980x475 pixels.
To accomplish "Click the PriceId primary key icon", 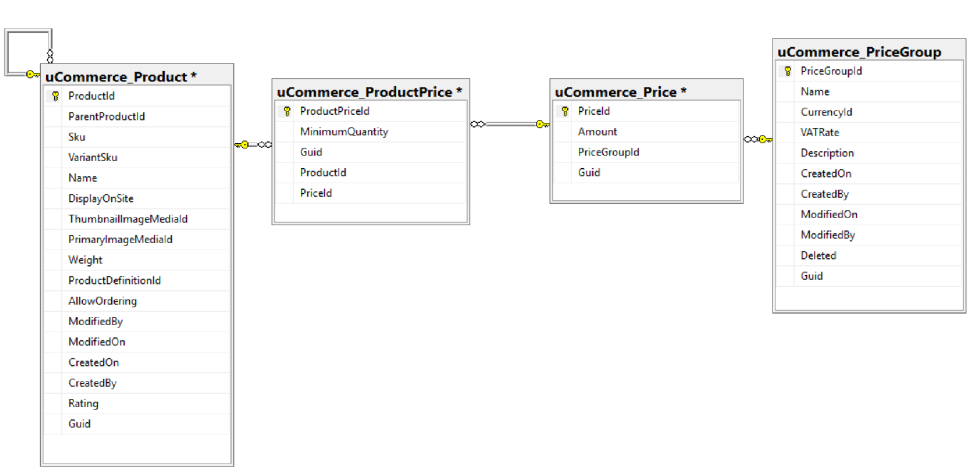I will pyautogui.click(x=565, y=111).
